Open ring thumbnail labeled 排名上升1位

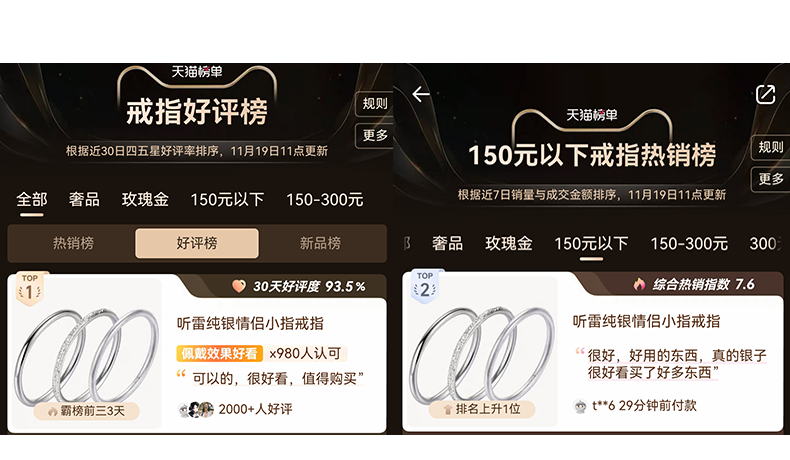click(480, 352)
